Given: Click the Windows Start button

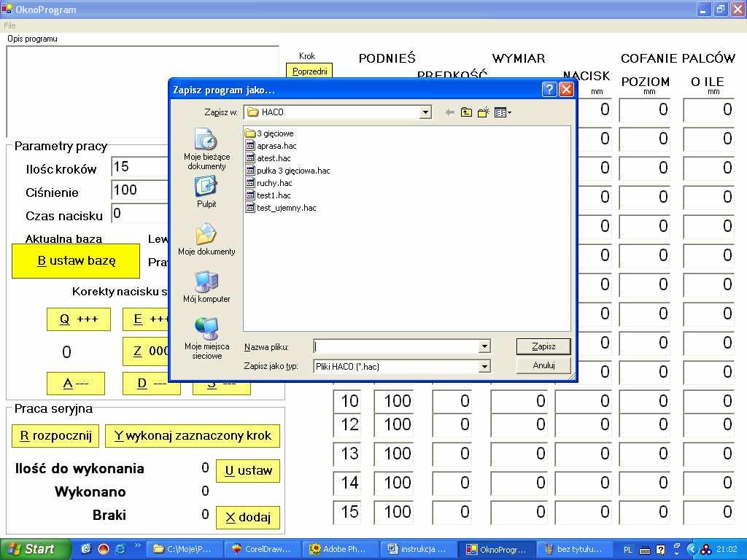Looking at the screenshot, I should (x=35, y=549).
